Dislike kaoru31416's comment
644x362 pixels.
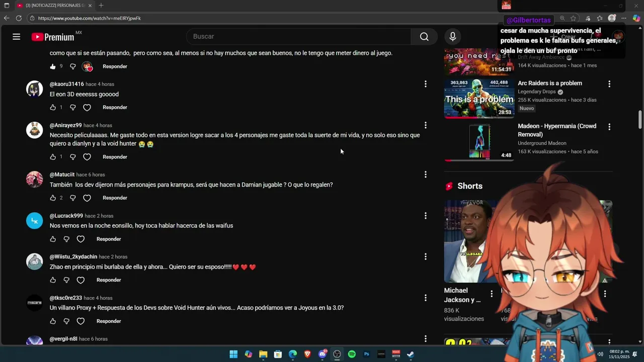[x=72, y=108]
